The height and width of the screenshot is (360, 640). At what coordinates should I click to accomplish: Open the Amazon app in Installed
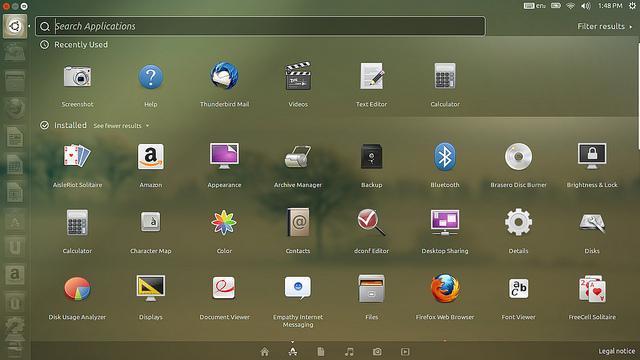coord(151,156)
